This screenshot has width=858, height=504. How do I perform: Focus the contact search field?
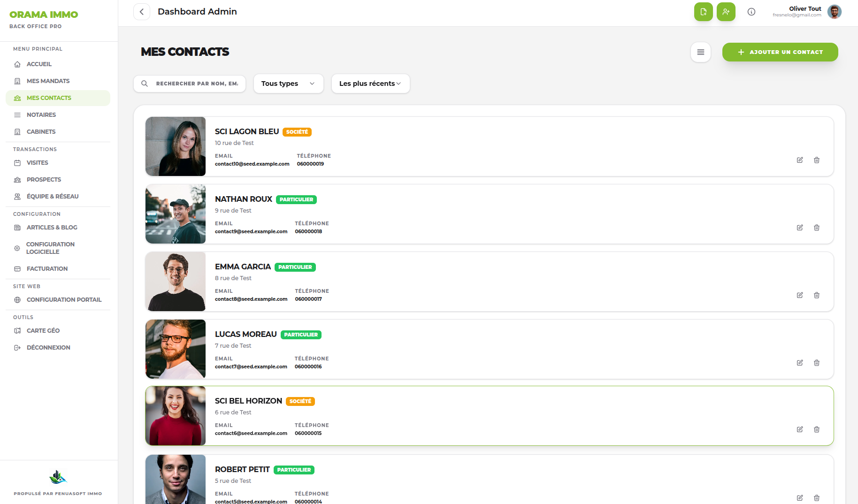[x=190, y=84]
